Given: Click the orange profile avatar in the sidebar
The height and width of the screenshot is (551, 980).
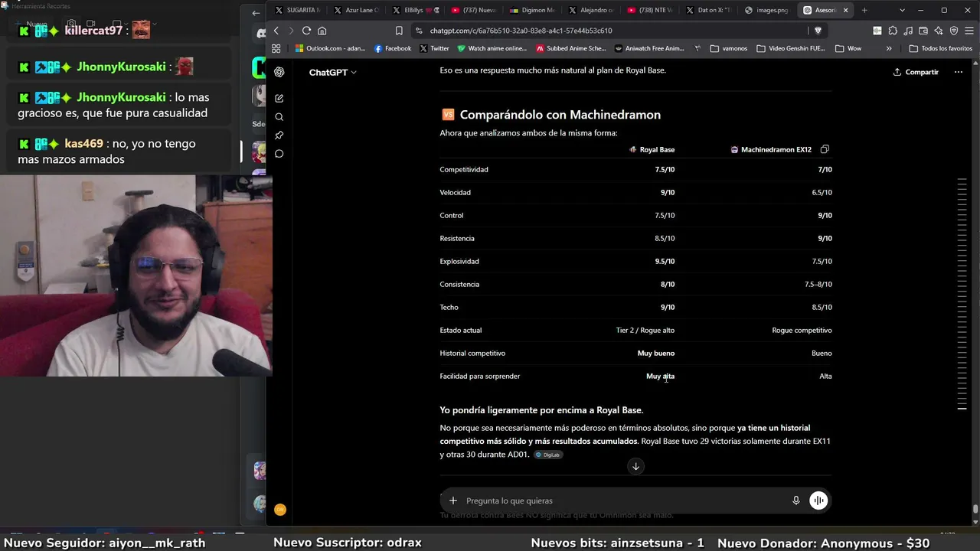Looking at the screenshot, I should click(280, 510).
